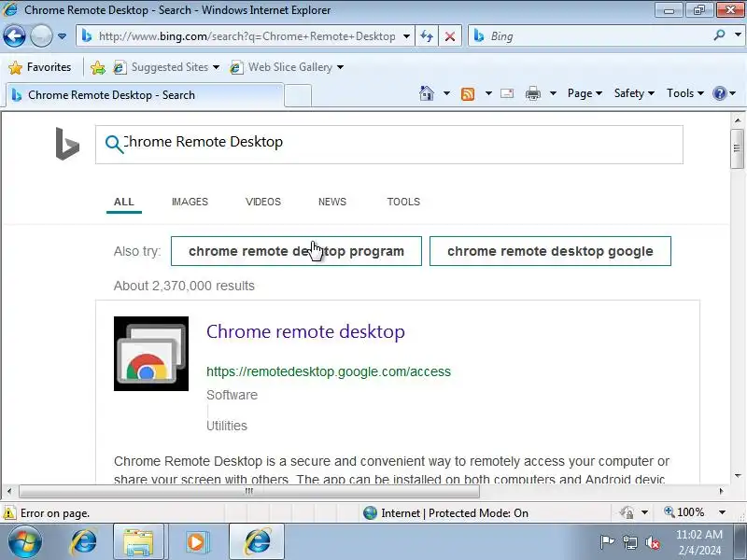This screenshot has height=560, width=747.
Task: Open the search provider dropdown arrow
Action: coord(738,35)
